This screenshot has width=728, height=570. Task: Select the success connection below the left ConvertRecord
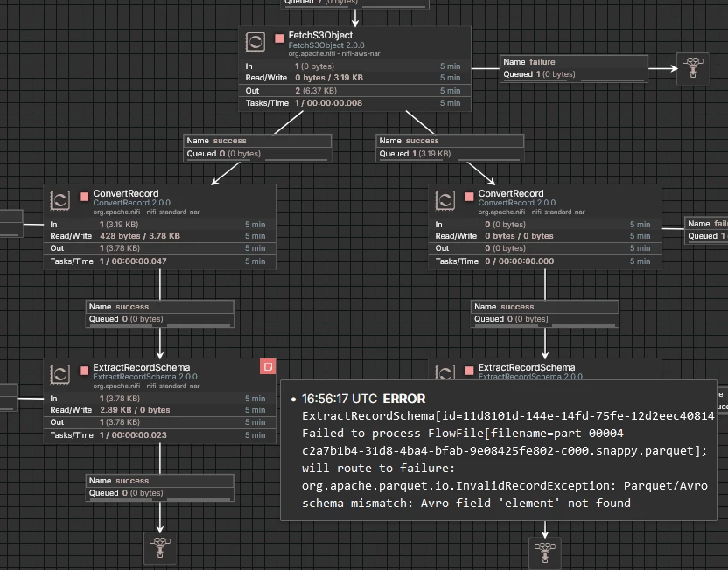click(160, 314)
